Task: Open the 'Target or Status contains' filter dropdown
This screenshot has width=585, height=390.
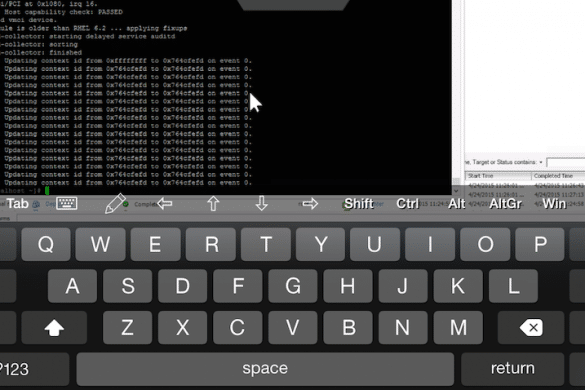Action: 541,162
